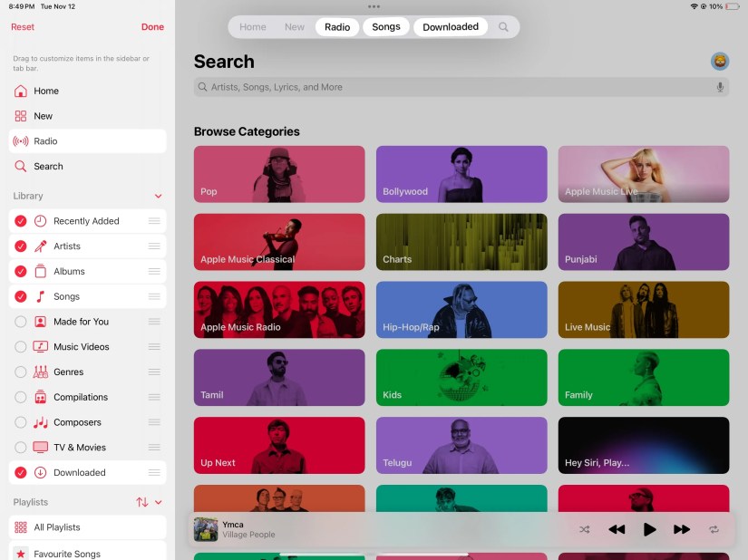Image resolution: width=748 pixels, height=560 pixels.
Task: Uncheck Songs in the Library list
Action: click(x=21, y=296)
